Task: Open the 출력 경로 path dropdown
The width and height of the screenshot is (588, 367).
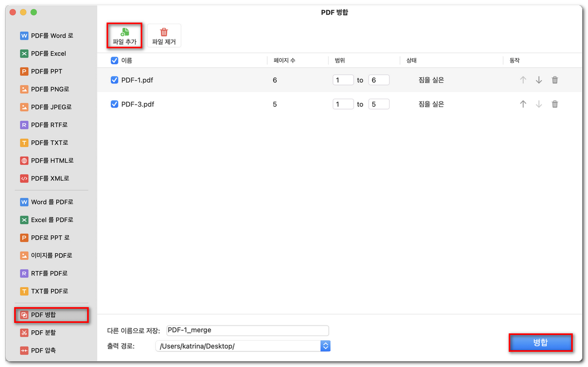Action: coord(325,346)
